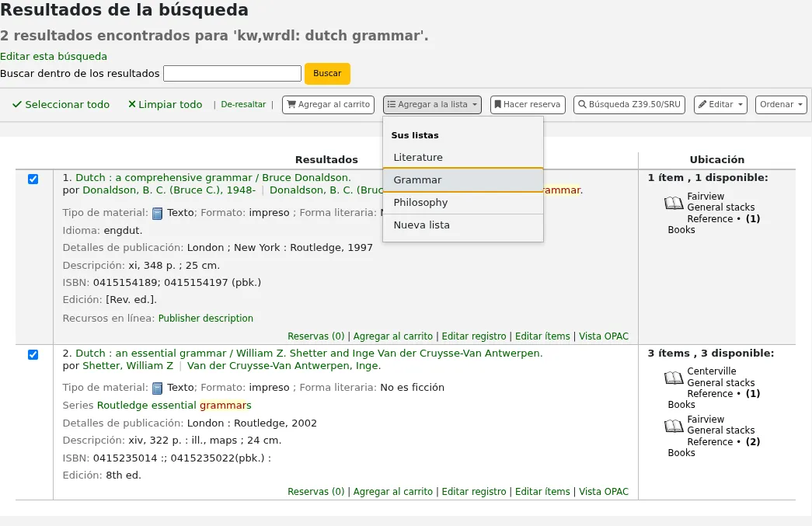Screen dimensions: 812x526
Task: Click Agregar al carrito toolbar button
Action: pos(329,105)
